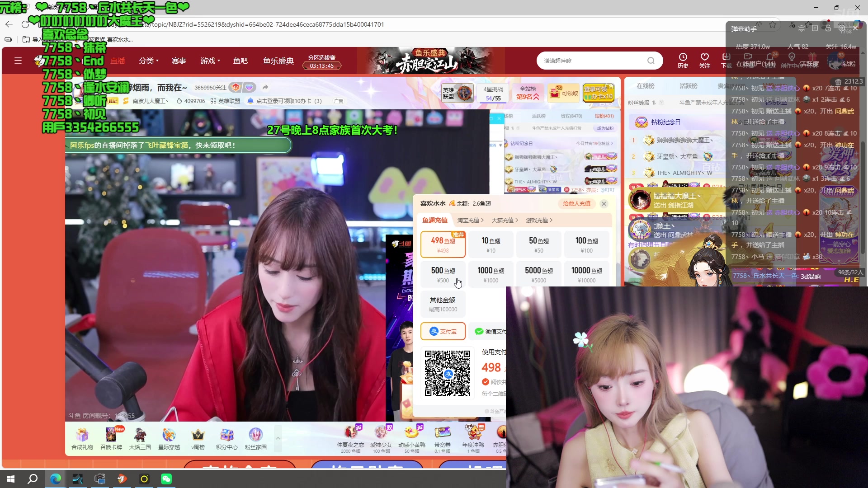Close the recharge popup
The width and height of the screenshot is (868, 488).
click(604, 204)
